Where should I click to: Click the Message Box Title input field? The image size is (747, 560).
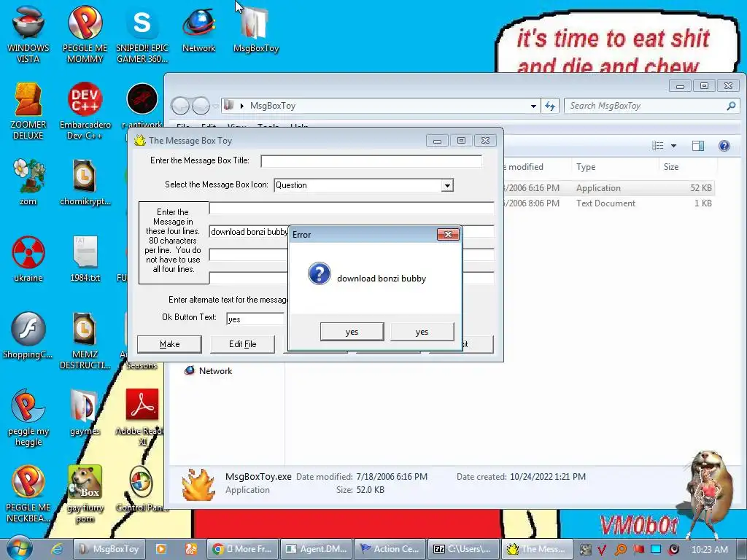371,161
